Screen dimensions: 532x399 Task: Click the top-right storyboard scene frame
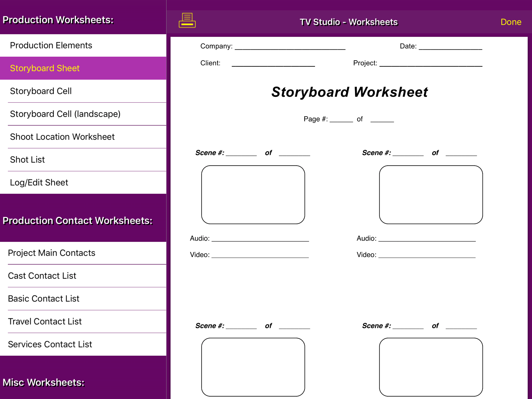[x=431, y=195]
